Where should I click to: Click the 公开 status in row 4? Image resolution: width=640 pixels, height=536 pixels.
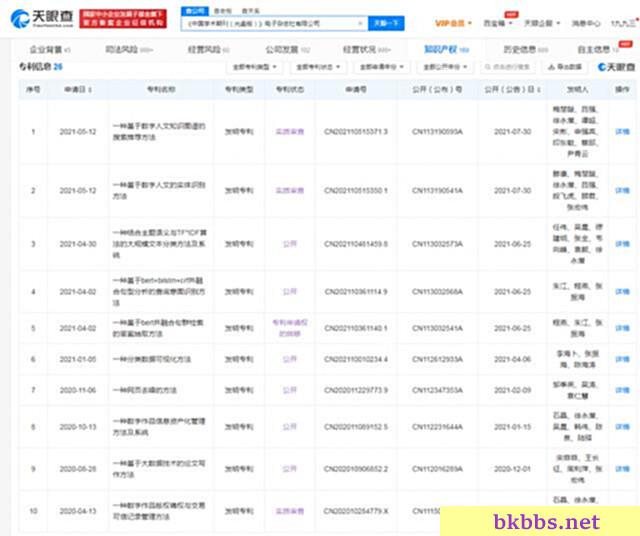tap(290, 291)
